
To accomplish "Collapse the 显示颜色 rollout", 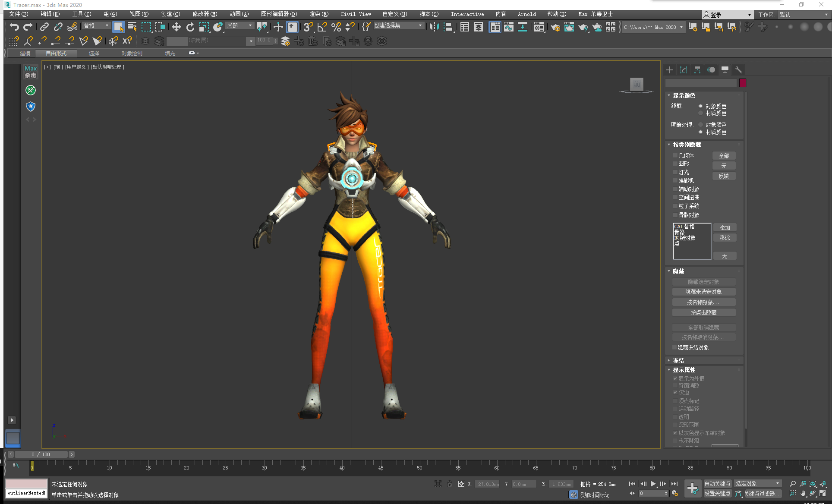I will tap(684, 95).
